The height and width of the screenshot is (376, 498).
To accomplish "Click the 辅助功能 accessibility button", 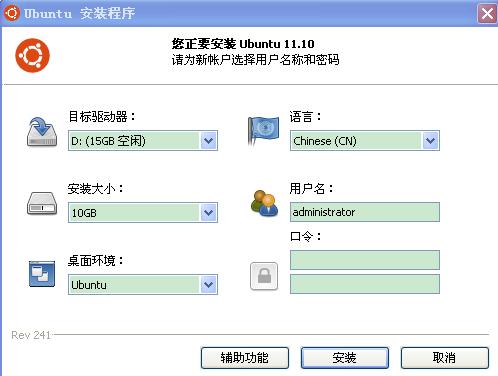I will point(245,358).
